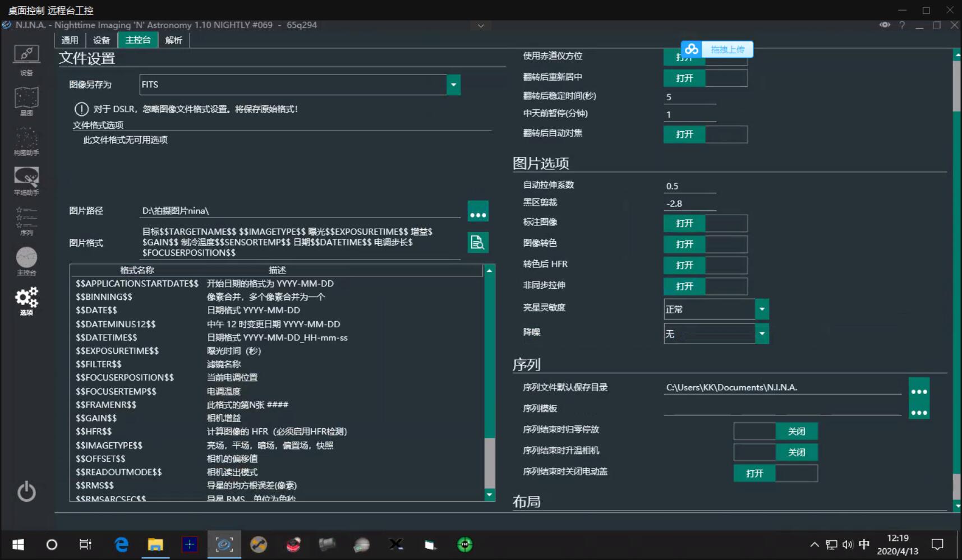Viewport: 962px width, 560px height.
Task: Toggle 图像转色 switch
Action: (706, 244)
